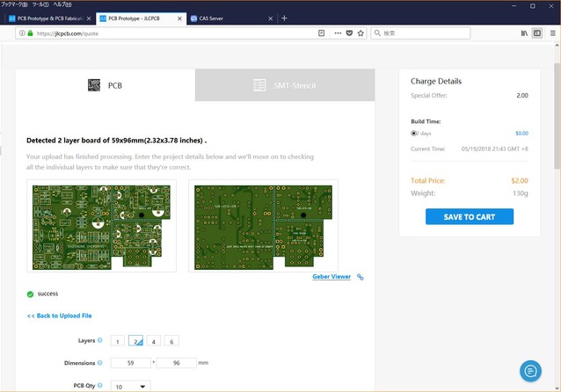This screenshot has width=561, height=392.
Task: Bookmark this page with the star icon
Action: (361, 33)
